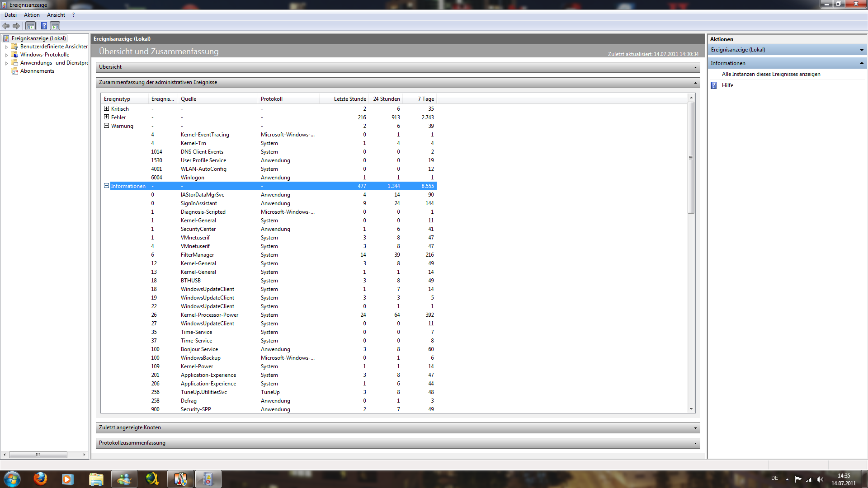This screenshot has height=488, width=868.
Task: Click Alle Instanzen dieses Ereignisses anzeigen
Action: tap(771, 74)
